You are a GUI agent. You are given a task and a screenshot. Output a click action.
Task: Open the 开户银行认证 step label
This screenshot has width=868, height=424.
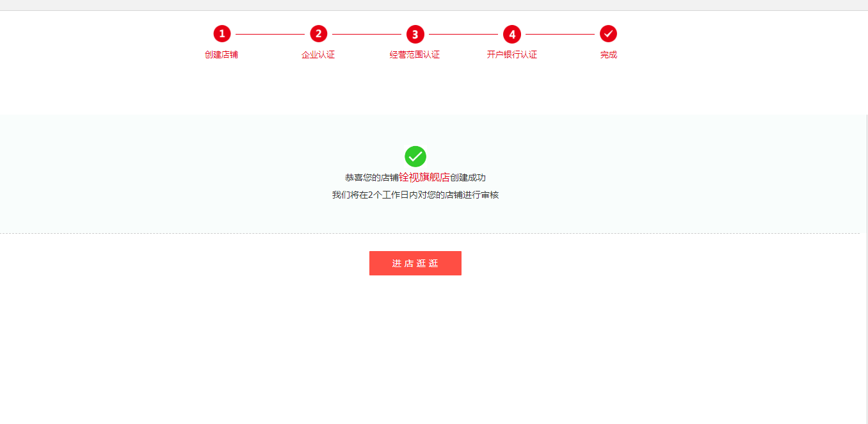[x=511, y=55]
